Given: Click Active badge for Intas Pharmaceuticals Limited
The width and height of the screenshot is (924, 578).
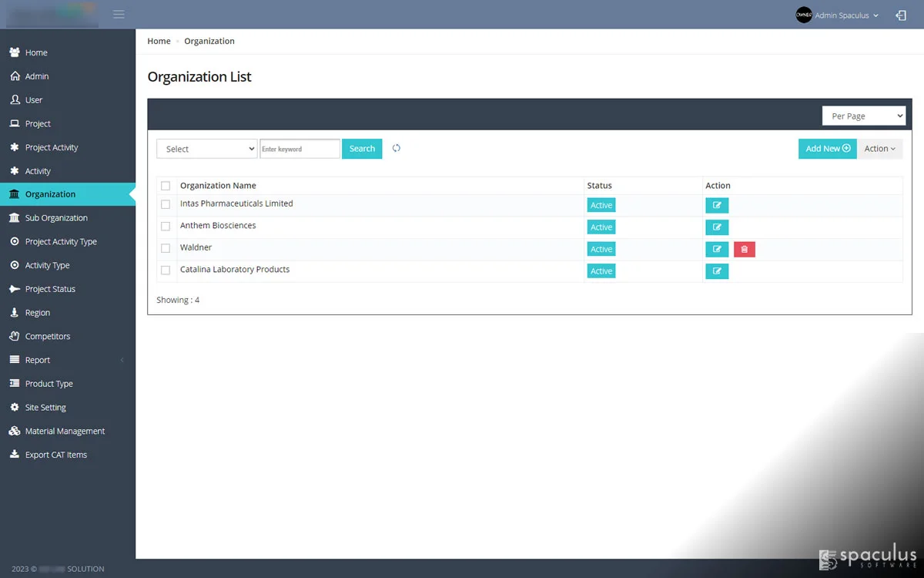Looking at the screenshot, I should tap(601, 205).
